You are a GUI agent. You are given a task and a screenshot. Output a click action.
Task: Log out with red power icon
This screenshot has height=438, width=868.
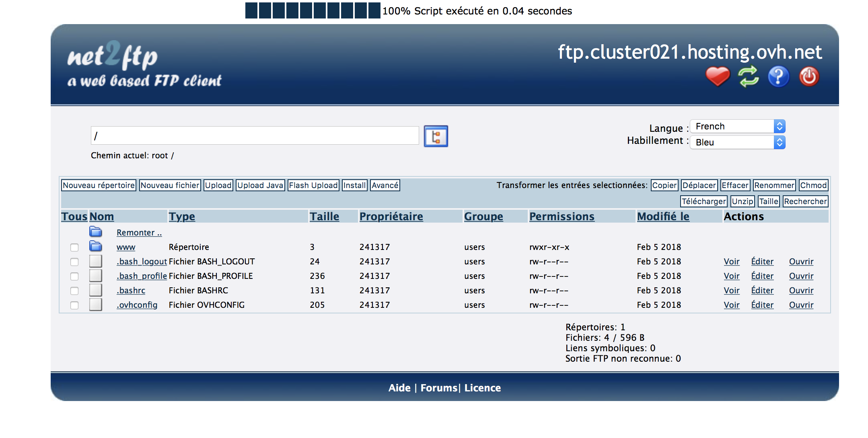pyautogui.click(x=809, y=76)
